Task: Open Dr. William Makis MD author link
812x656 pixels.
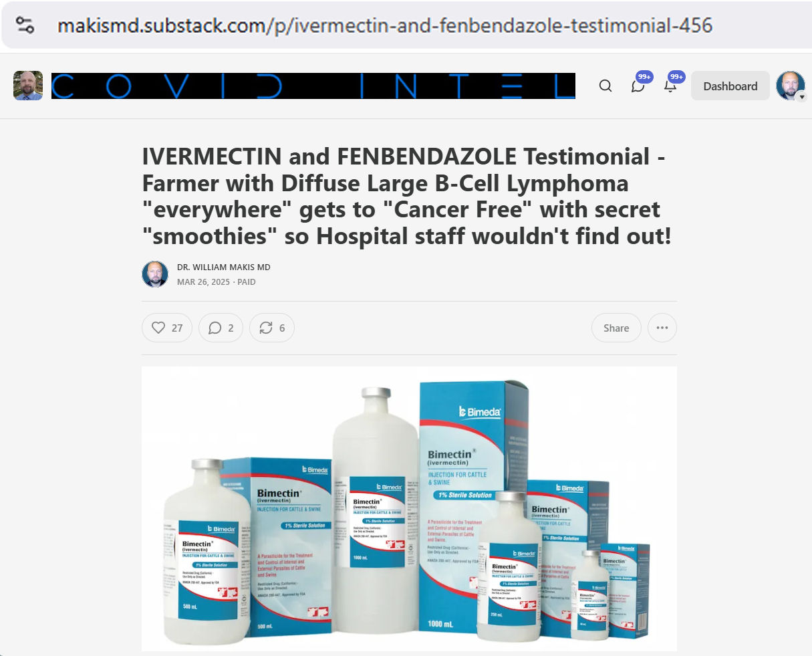Action: pos(224,267)
